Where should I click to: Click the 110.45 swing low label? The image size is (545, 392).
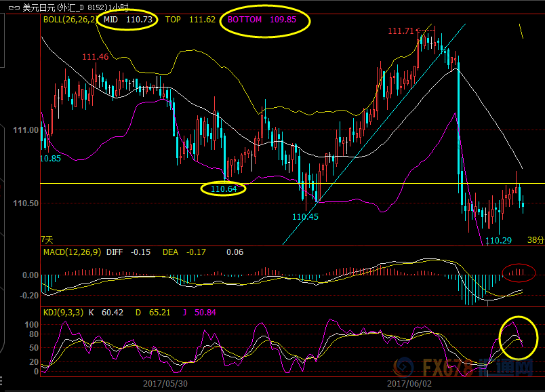(x=305, y=217)
